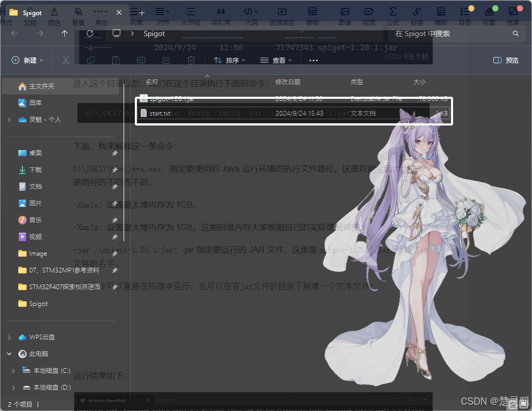
Task: Unpin Documents (文档) pin icon
Action: [114, 187]
